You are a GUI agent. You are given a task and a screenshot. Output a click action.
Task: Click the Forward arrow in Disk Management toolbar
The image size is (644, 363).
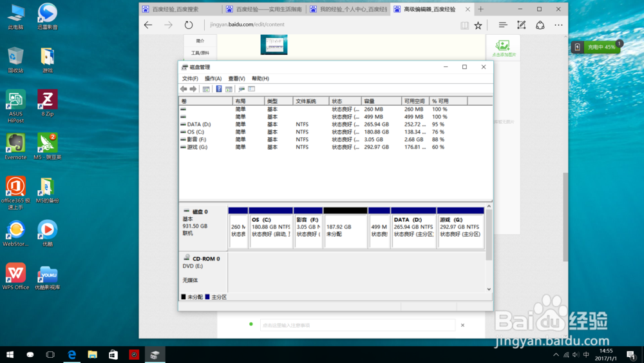pos(193,89)
